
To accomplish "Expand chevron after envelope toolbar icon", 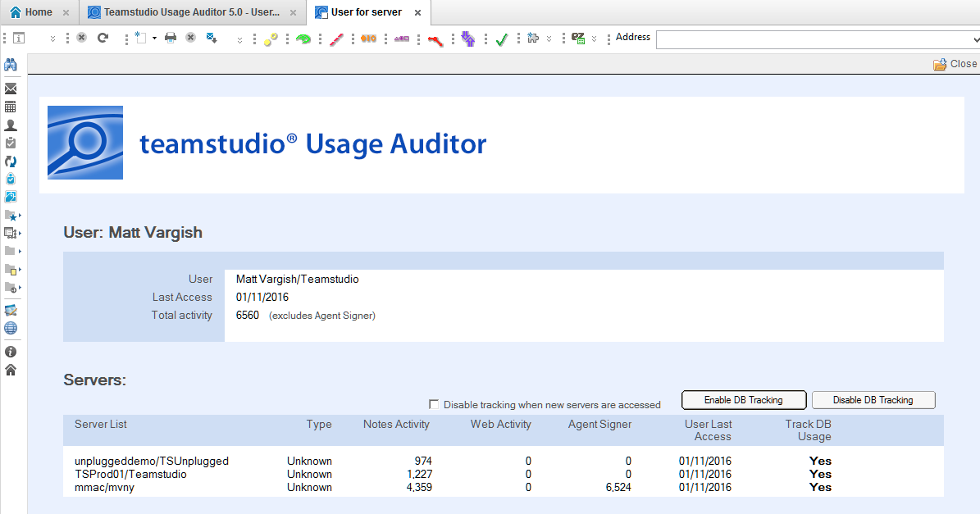I will pos(239,40).
